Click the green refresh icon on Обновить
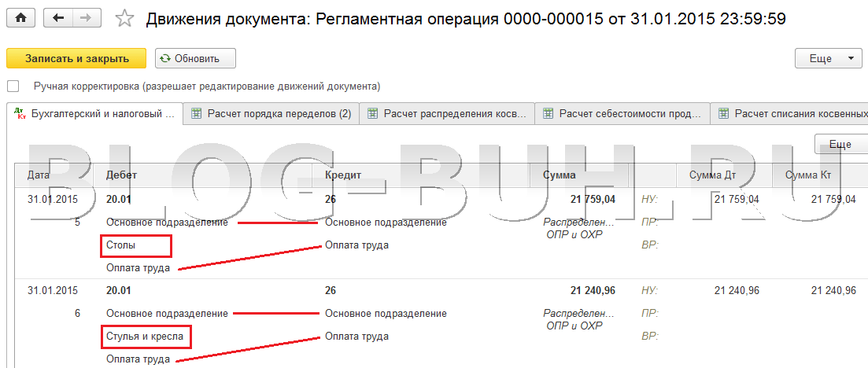Image resolution: width=868 pixels, height=368 pixels. [x=165, y=58]
